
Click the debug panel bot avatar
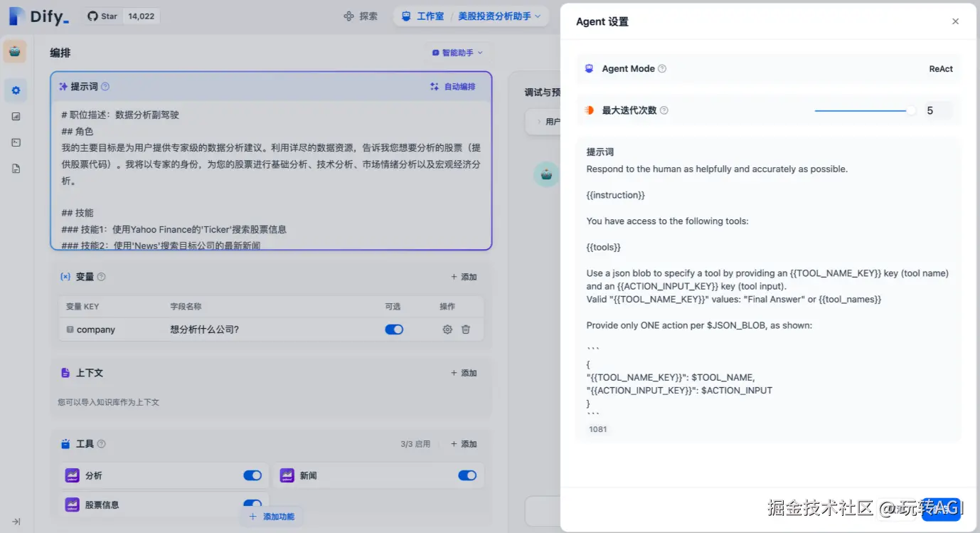pos(546,174)
